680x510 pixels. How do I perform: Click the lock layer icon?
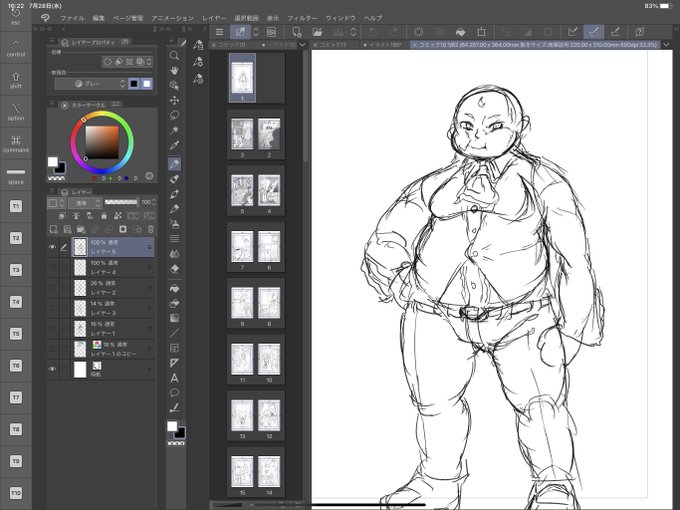[x=104, y=216]
